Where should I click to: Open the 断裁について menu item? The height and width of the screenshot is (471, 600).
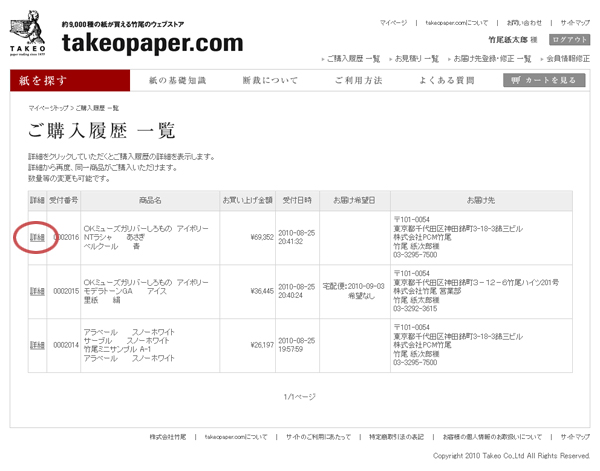pos(270,80)
